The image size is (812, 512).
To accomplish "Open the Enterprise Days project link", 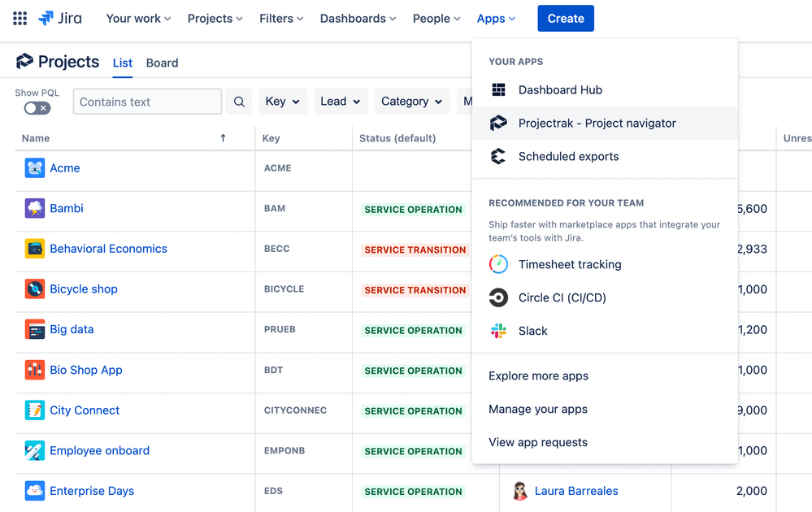I will [92, 491].
